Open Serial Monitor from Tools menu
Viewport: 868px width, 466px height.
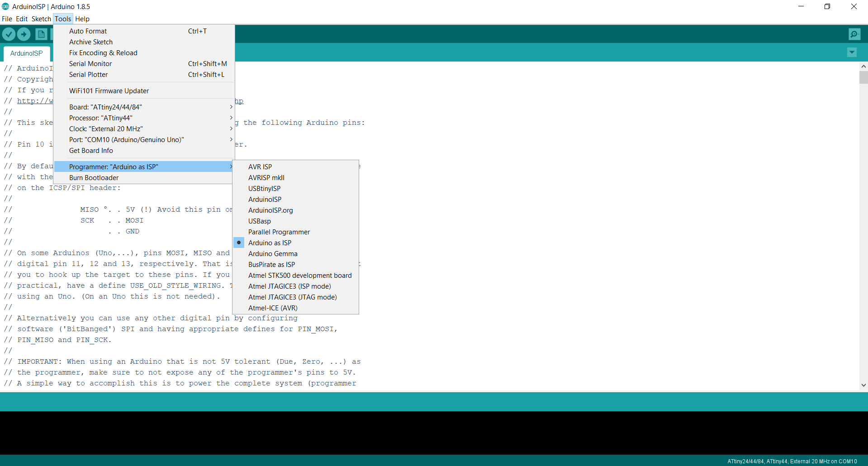coord(144,64)
